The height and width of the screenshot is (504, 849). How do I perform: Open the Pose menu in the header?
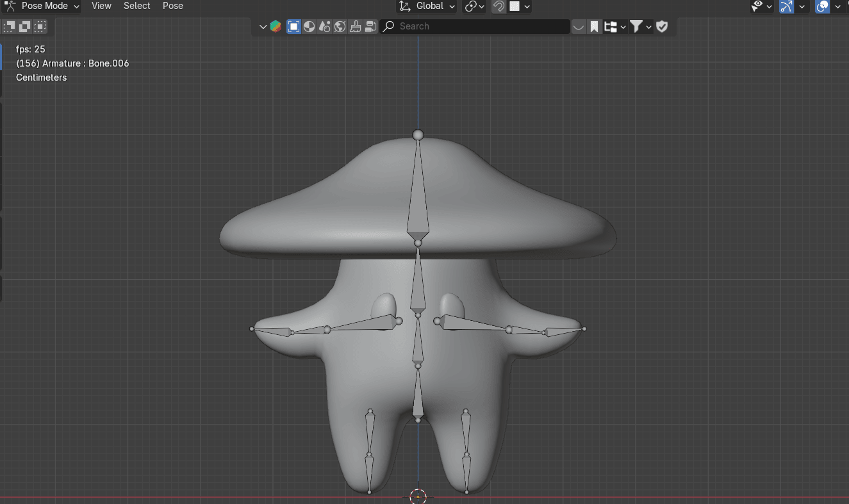[x=172, y=6]
